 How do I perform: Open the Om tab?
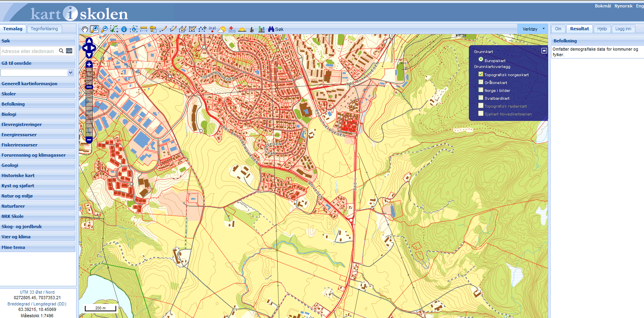click(558, 29)
